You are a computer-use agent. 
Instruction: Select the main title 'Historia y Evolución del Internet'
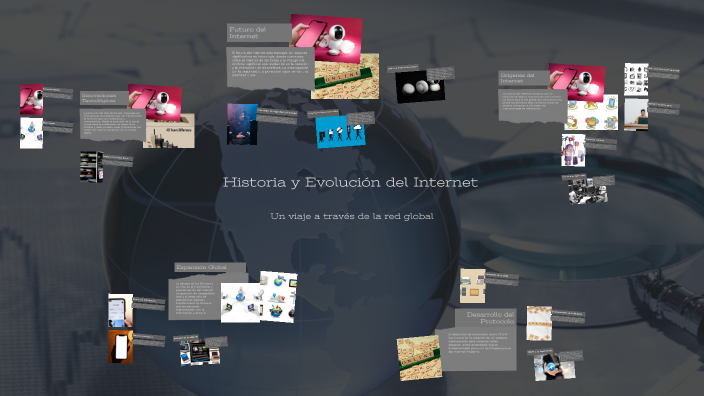click(x=350, y=182)
